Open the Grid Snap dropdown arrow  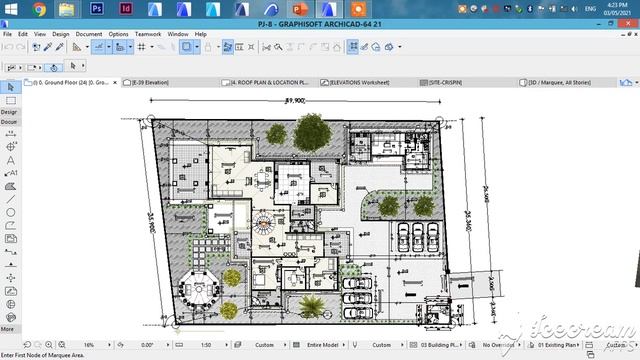click(x=152, y=47)
